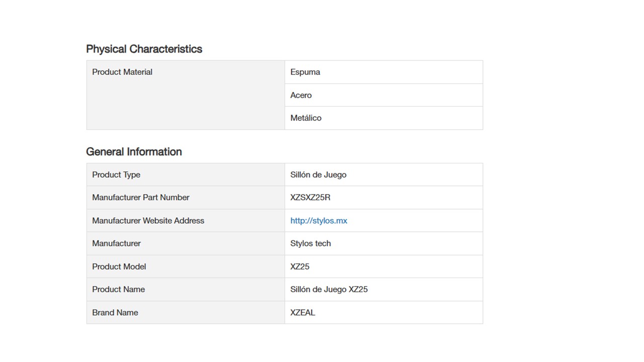Viewport: 644px width, 362px height.
Task: Select the 'General Information' heading
Action: pyautogui.click(x=134, y=151)
